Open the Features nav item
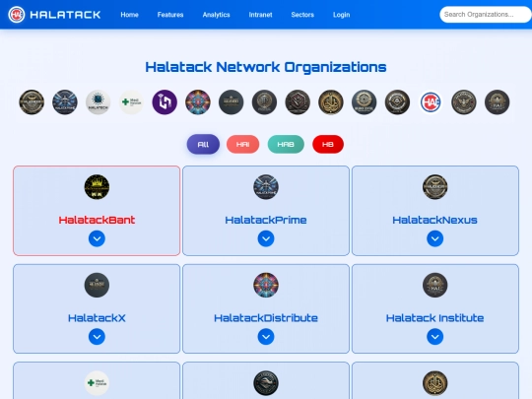The width and height of the screenshot is (532, 399). pyautogui.click(x=170, y=15)
